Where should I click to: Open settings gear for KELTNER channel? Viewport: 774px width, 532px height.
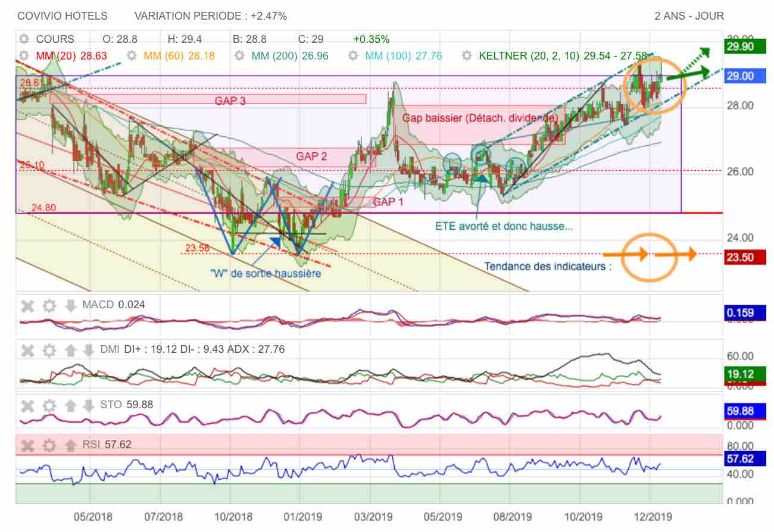click(467, 56)
